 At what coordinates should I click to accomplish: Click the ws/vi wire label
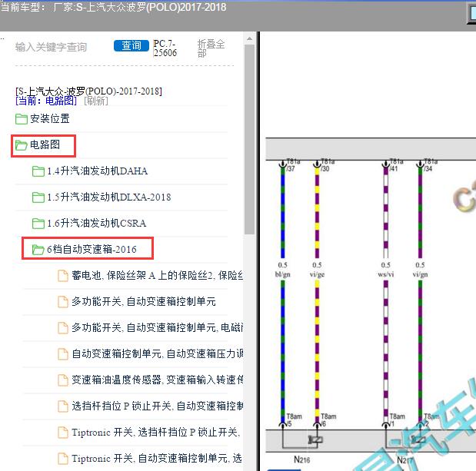pos(386,274)
